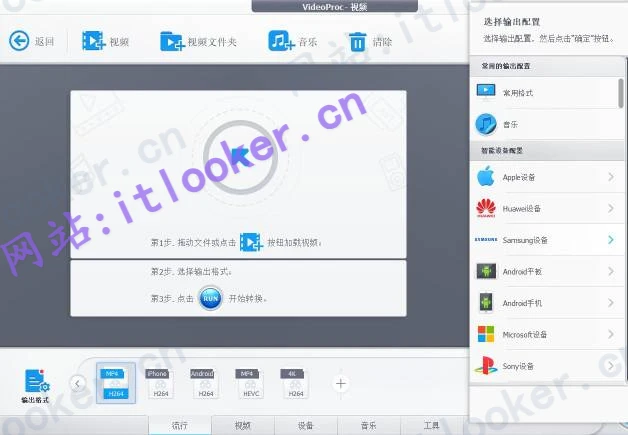Select the Android手机 text
This screenshot has height=435, width=628.
pyautogui.click(x=522, y=303)
